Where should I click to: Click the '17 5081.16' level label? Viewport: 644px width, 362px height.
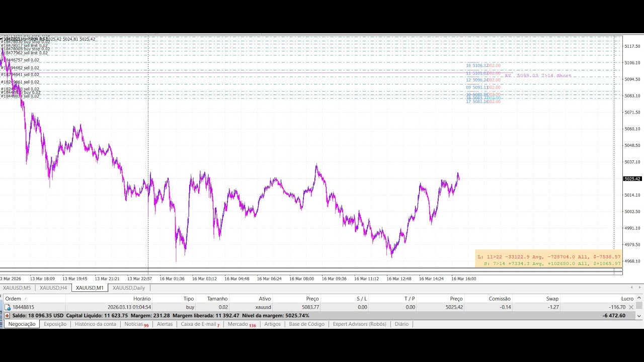(477, 102)
